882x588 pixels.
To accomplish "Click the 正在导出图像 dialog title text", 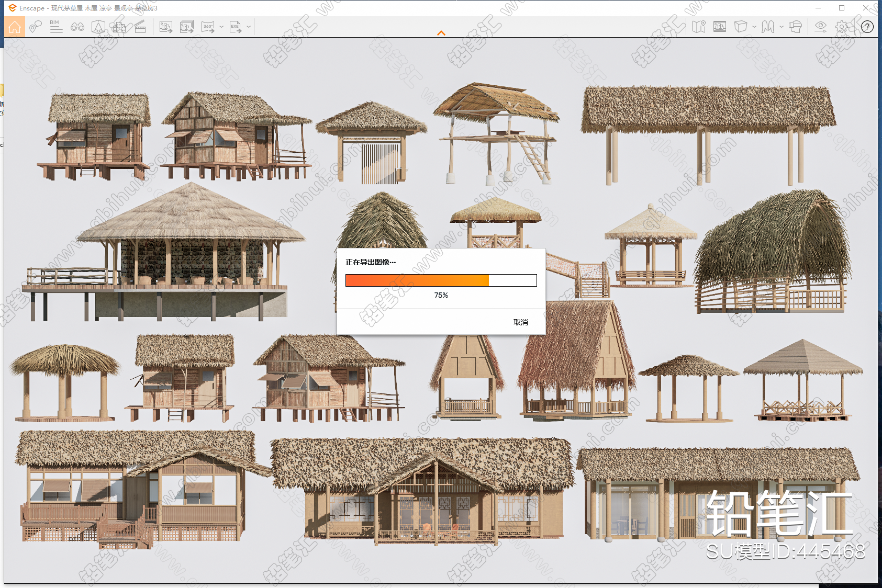I will point(371,262).
